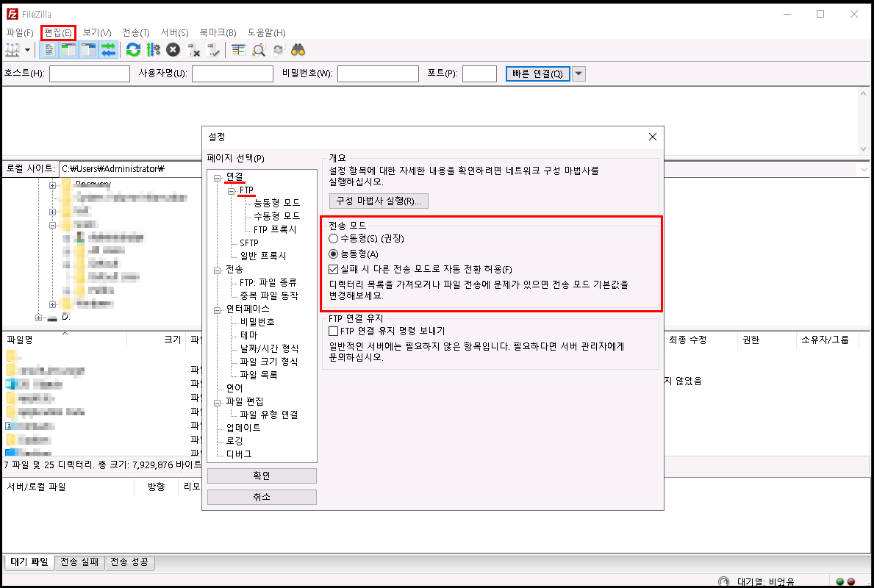Close the 설정 dialog
This screenshot has height=588, width=874.
pos(652,137)
